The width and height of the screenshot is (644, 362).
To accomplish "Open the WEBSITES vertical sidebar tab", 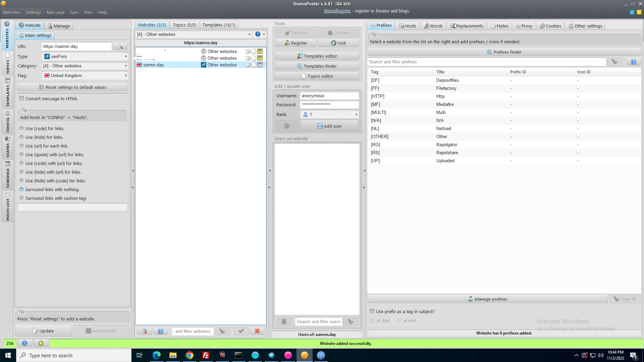I will click(7, 36).
